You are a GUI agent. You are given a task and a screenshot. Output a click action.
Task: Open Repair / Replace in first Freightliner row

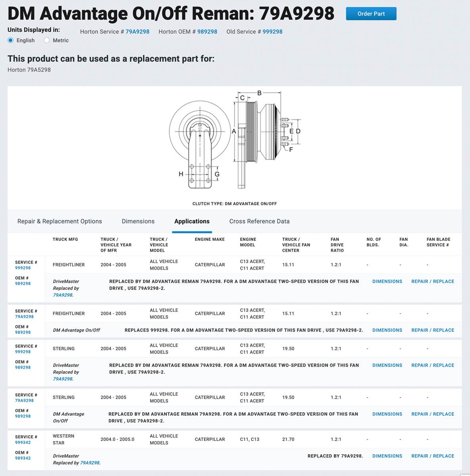pos(433,281)
